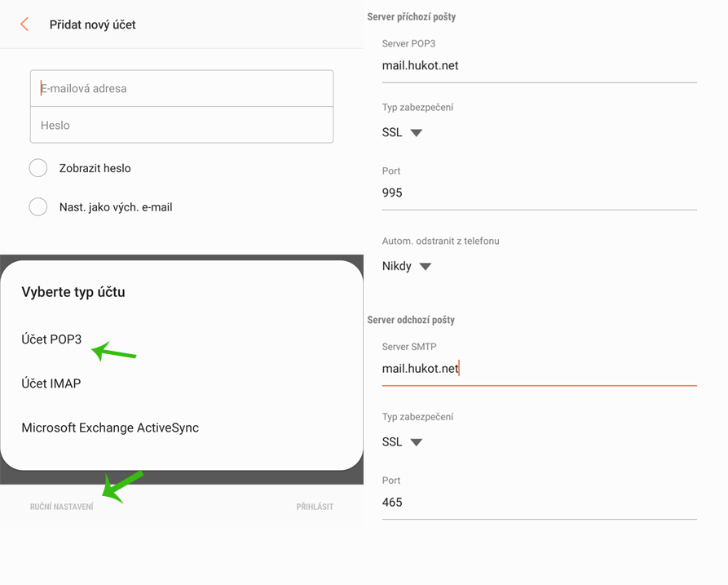Edit the Server POP3 field
Viewport: 728px width, 585px height.
(x=538, y=65)
